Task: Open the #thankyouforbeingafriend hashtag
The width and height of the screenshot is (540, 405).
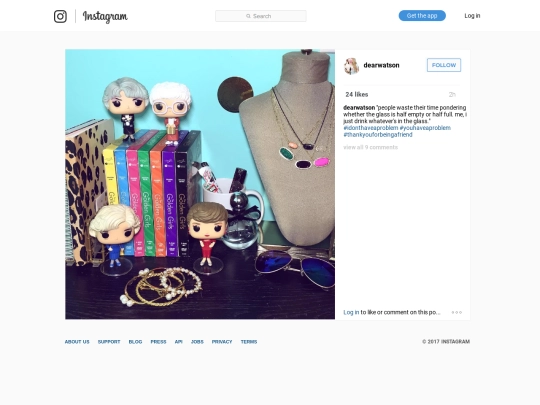Action: coord(378,135)
